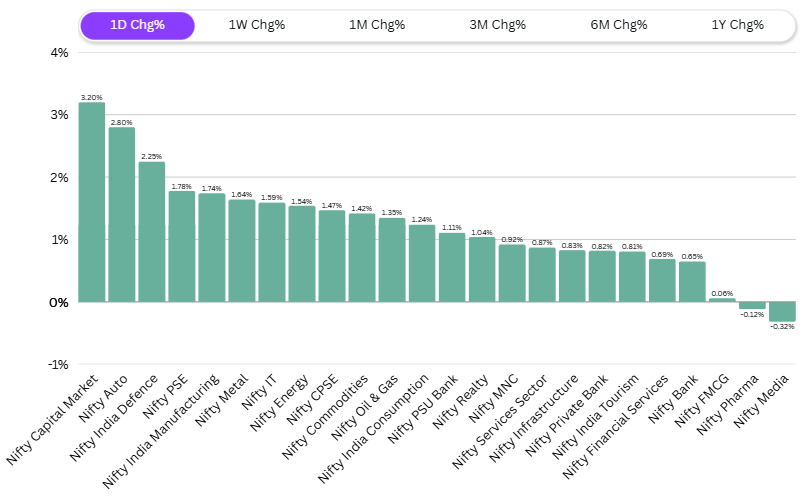Select the Nifty CPSE bar
The width and height of the screenshot is (808, 502).
coord(332,256)
